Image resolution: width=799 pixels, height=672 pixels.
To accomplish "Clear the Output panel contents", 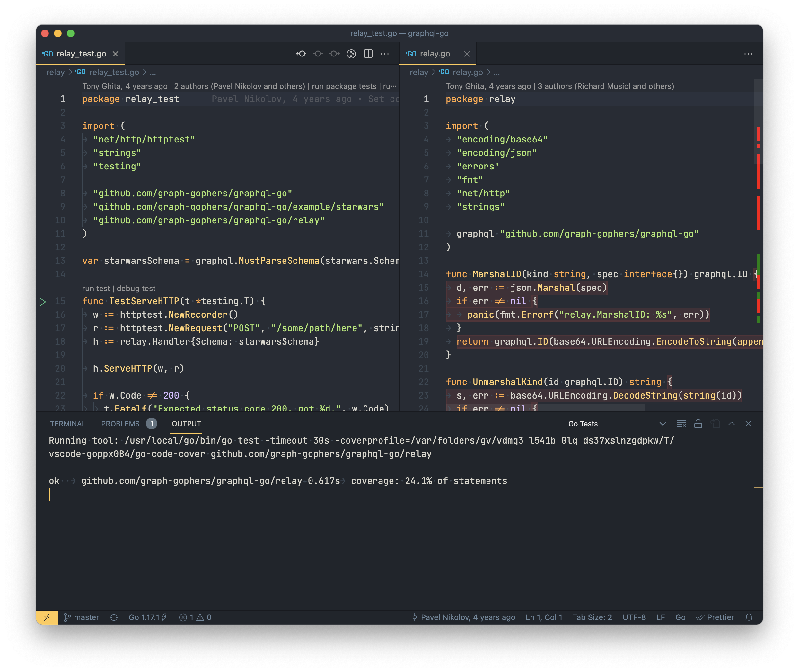I will 681,424.
